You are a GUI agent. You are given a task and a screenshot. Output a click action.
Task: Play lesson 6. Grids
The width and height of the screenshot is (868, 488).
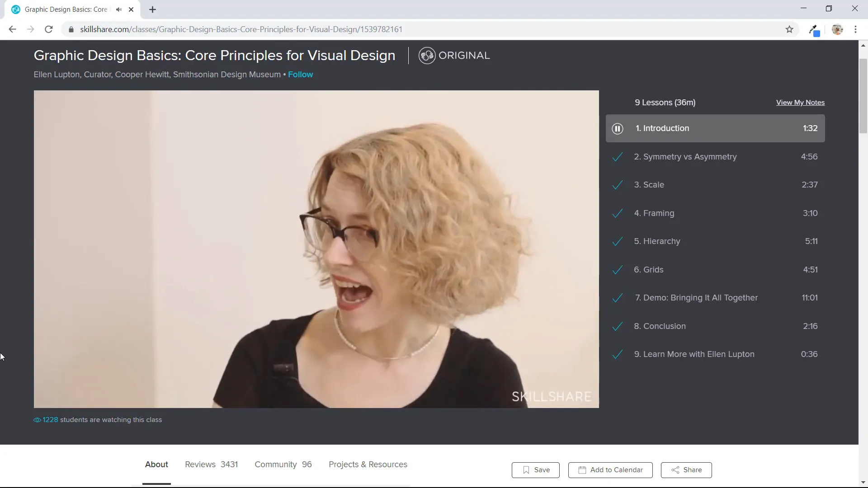715,270
